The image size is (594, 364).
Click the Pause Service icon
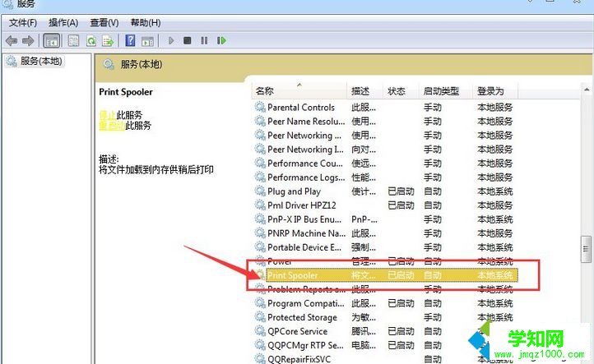204,40
